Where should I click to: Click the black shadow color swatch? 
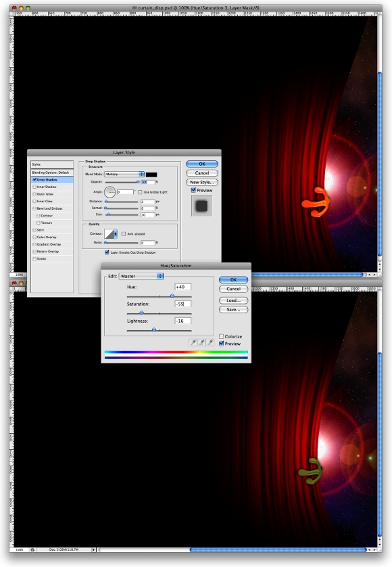point(151,175)
